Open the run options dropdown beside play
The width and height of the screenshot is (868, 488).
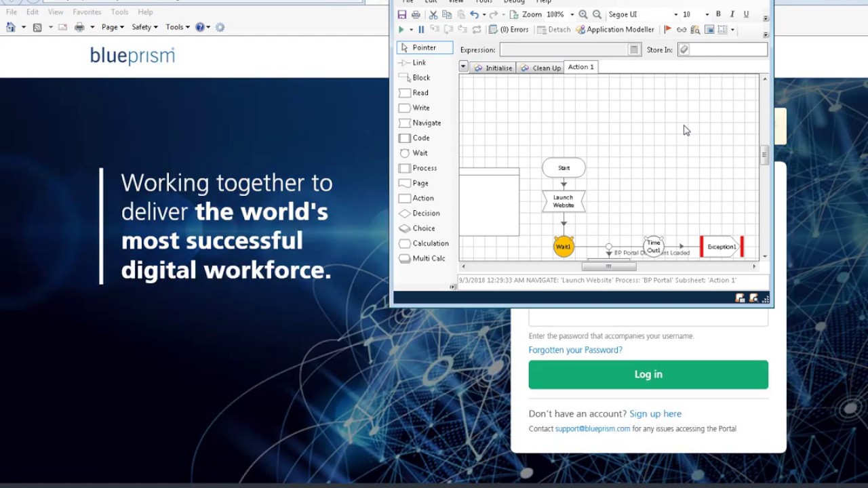pyautogui.click(x=411, y=30)
